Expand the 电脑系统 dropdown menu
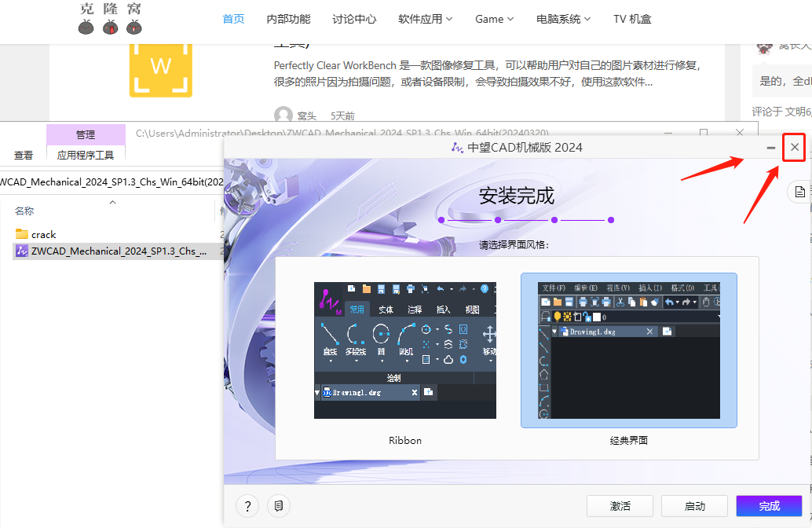812x528 pixels. (563, 19)
